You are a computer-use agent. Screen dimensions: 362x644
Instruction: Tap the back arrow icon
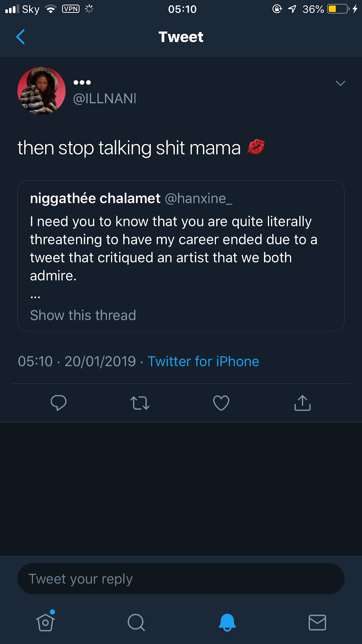21,37
